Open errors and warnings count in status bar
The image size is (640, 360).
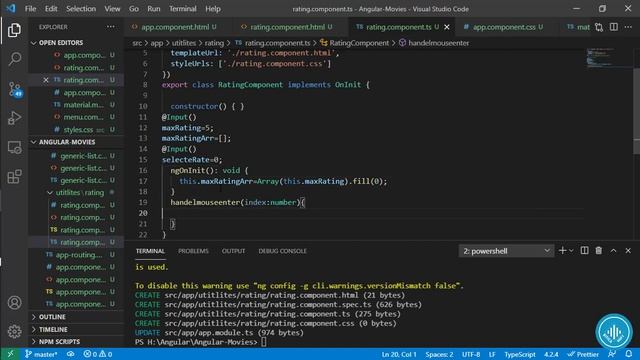[98, 354]
